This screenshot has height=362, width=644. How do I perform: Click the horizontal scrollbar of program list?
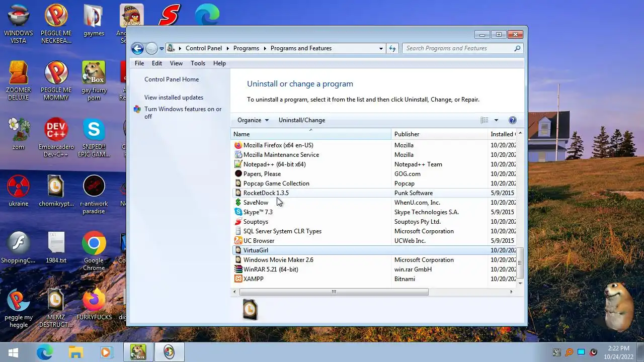click(x=334, y=292)
